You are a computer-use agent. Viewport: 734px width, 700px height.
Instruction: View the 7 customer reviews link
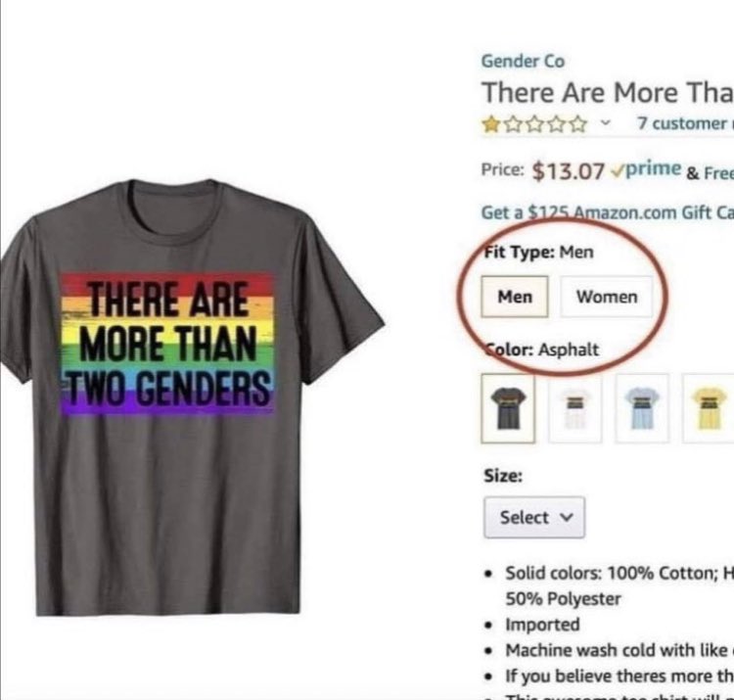pyautogui.click(x=682, y=124)
